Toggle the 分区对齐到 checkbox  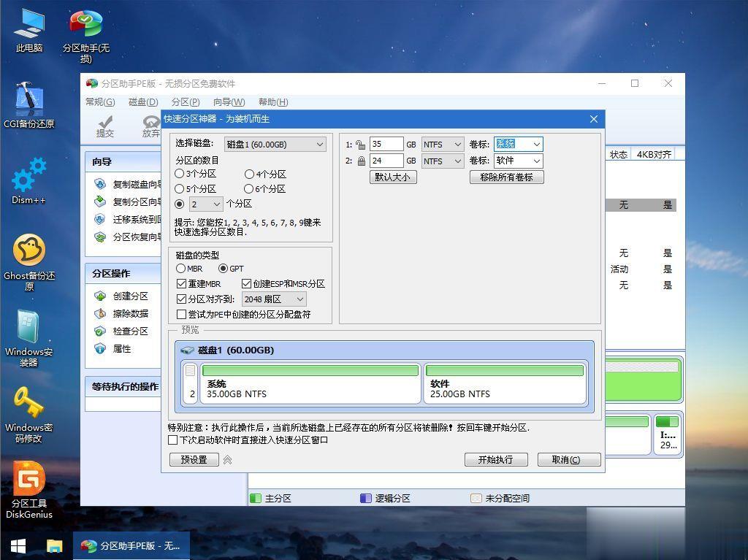tap(181, 299)
